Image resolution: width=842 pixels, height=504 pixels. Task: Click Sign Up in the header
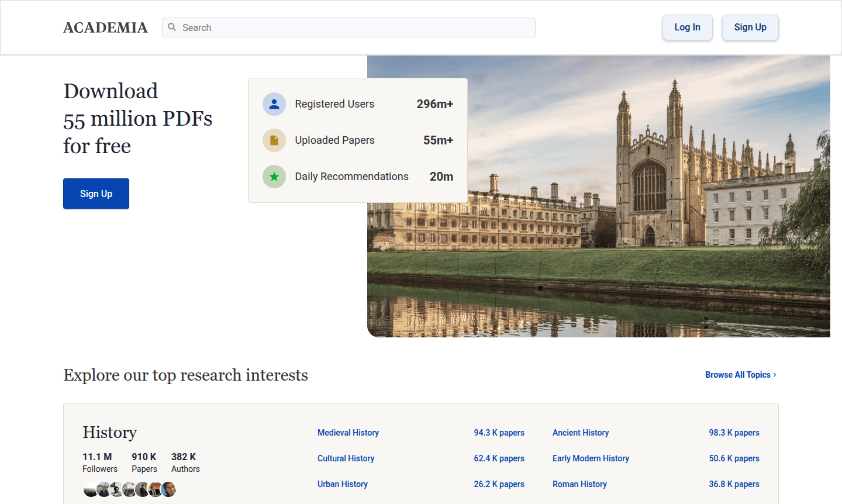[x=750, y=27]
